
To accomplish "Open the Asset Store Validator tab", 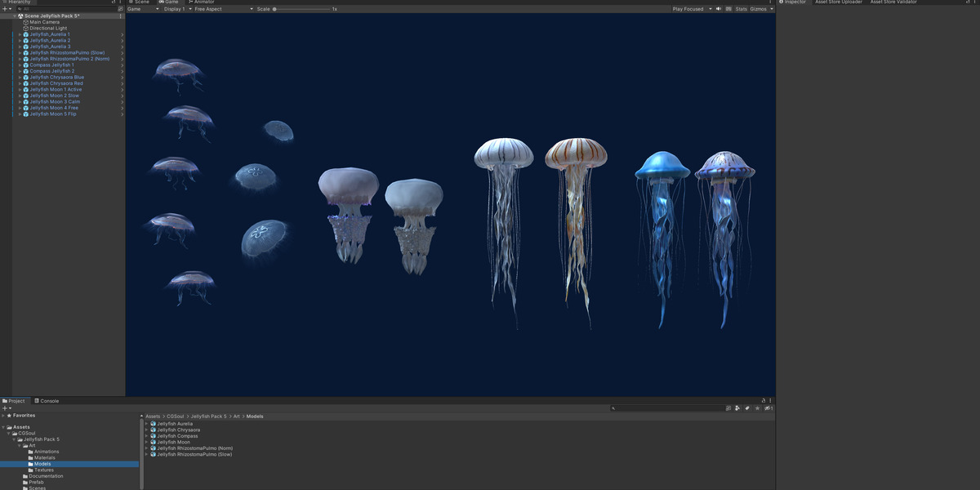I will [893, 2].
